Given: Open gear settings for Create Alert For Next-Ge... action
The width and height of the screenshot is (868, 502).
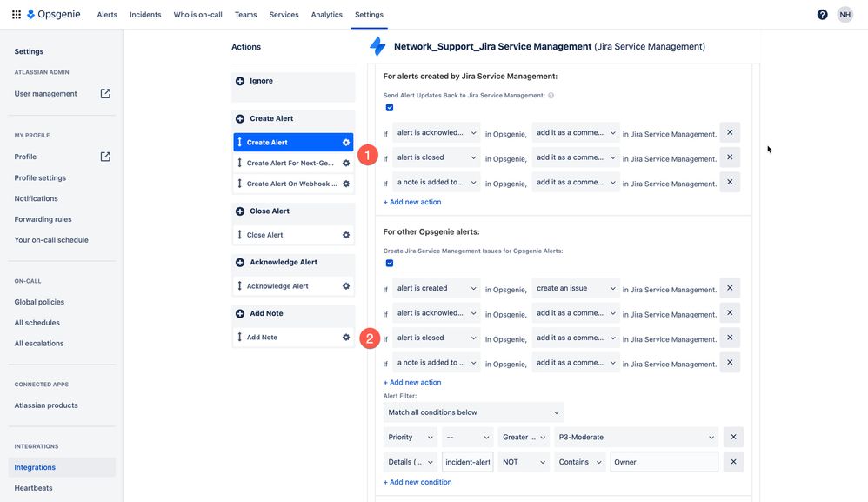Looking at the screenshot, I should coord(346,163).
